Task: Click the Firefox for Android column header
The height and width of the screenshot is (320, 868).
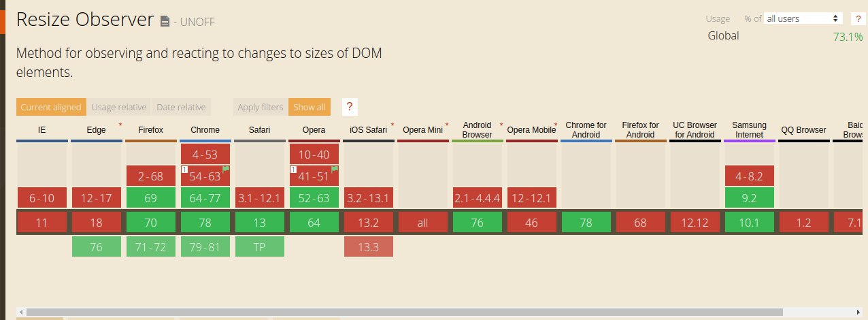Action: 641,130
